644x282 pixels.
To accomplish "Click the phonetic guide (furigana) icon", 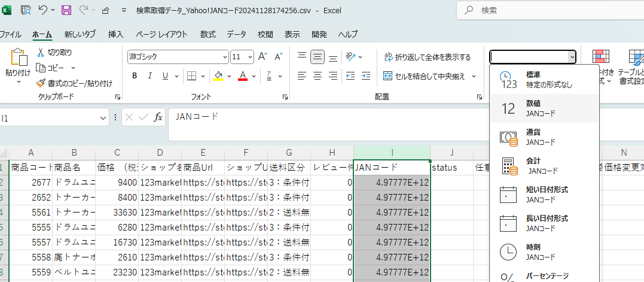I will (270, 76).
